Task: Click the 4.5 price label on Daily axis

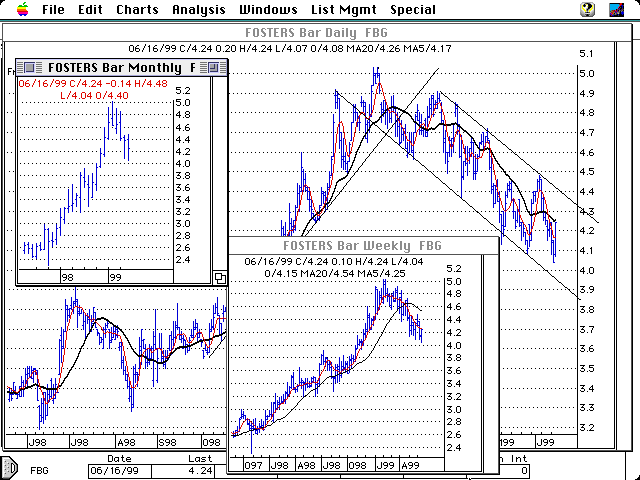Action: 587,171
